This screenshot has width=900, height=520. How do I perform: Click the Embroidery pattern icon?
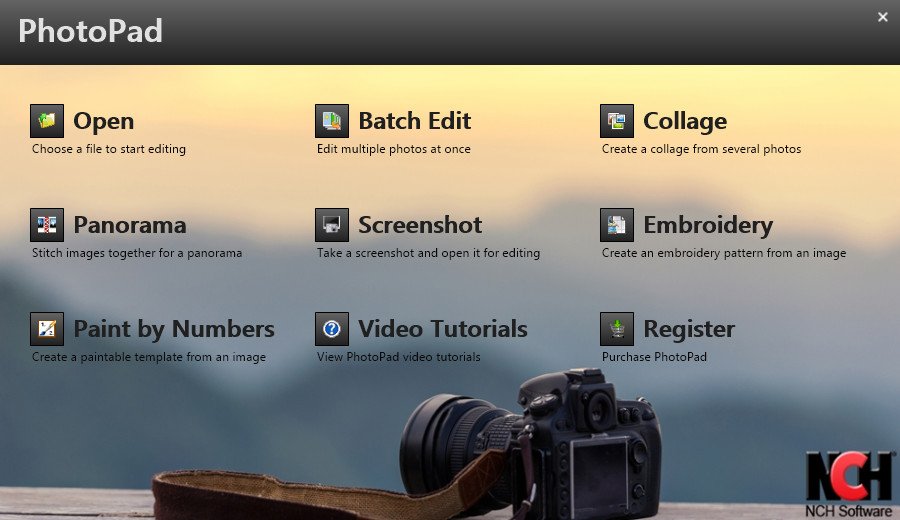(617, 225)
